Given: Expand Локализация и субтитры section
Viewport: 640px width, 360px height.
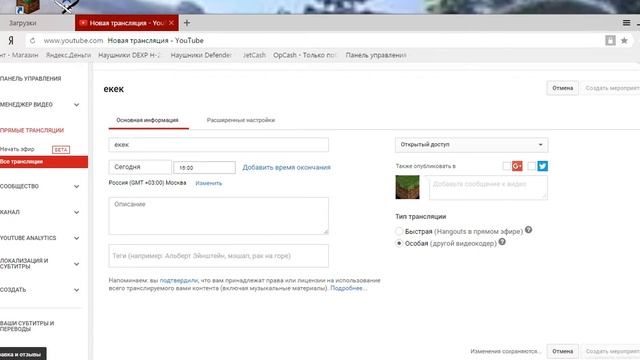Looking at the screenshot, I should click(76, 264).
